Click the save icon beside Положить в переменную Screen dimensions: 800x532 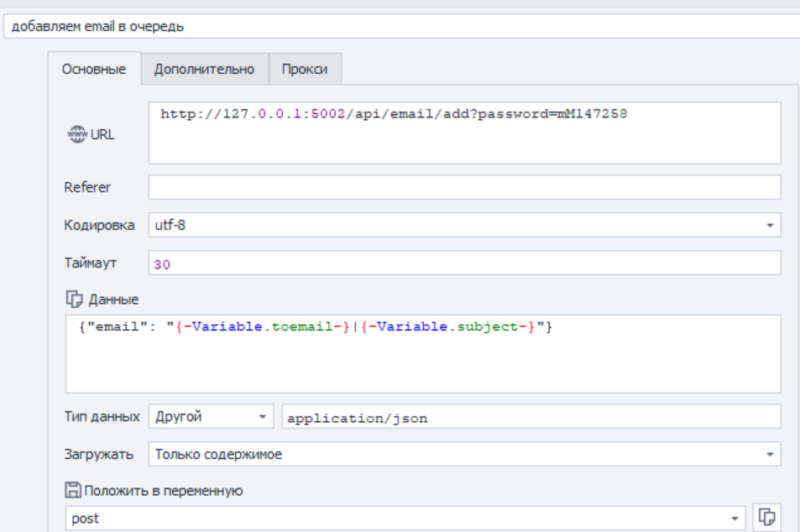72,491
